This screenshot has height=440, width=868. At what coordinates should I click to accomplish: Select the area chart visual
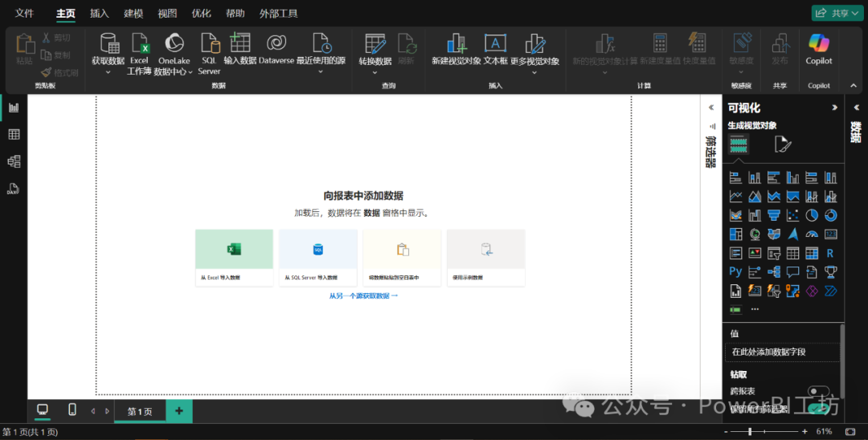pyautogui.click(x=755, y=196)
